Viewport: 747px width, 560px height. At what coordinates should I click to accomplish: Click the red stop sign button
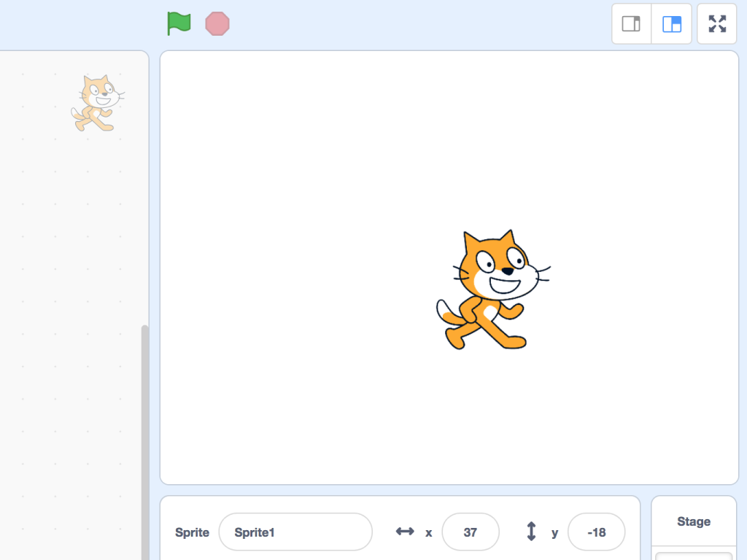pyautogui.click(x=217, y=24)
